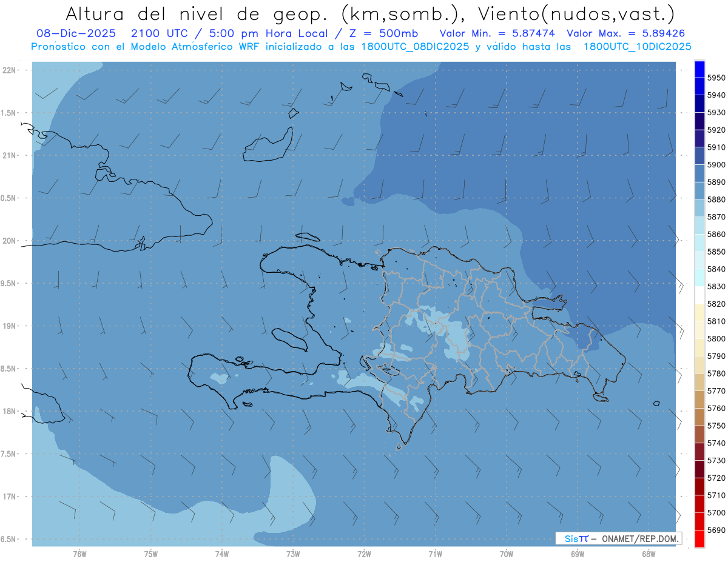728x562 pixels.
Task: Click the '68W' longitude axis label
Action: (x=649, y=554)
